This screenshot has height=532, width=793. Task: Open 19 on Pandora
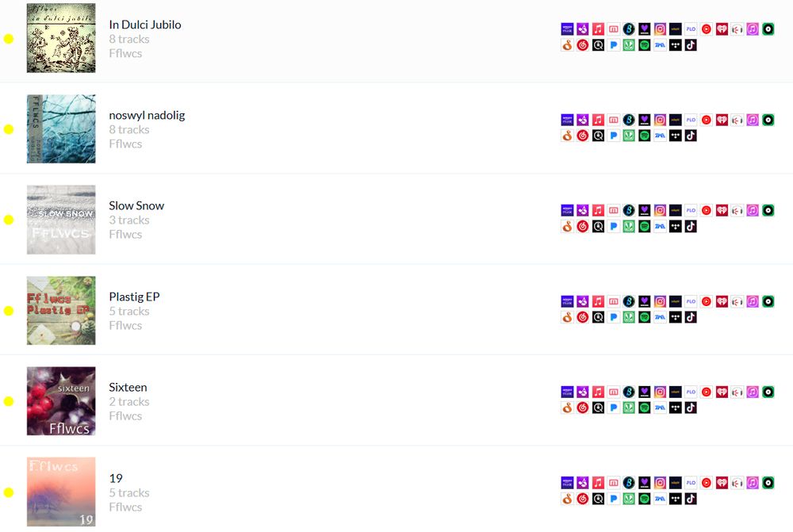pyautogui.click(x=612, y=498)
